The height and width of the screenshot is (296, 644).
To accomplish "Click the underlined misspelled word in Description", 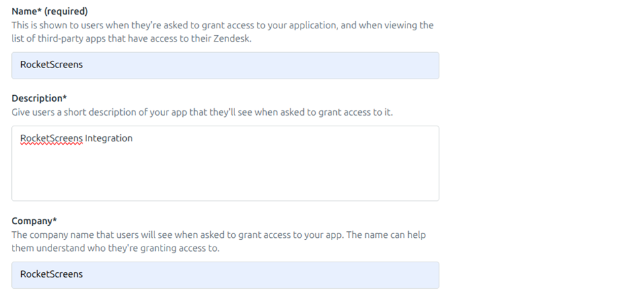I will (x=52, y=139).
